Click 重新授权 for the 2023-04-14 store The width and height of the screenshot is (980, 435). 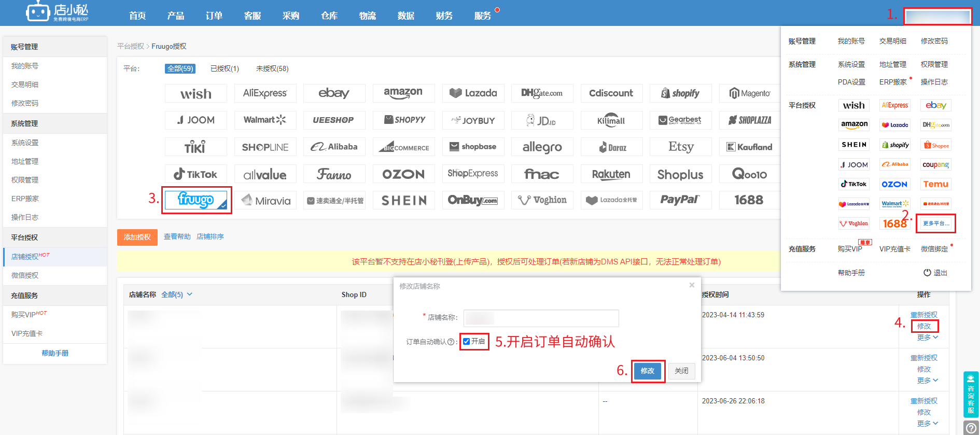coord(924,315)
